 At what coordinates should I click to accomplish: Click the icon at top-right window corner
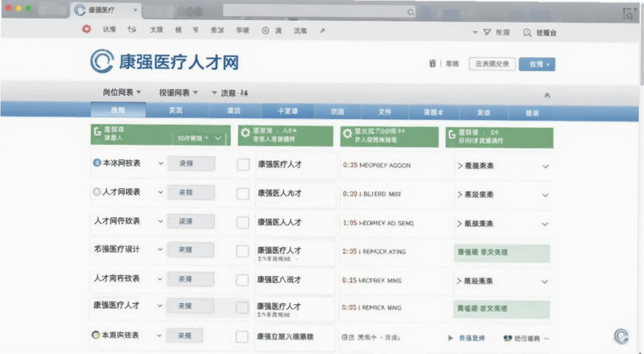click(630, 15)
